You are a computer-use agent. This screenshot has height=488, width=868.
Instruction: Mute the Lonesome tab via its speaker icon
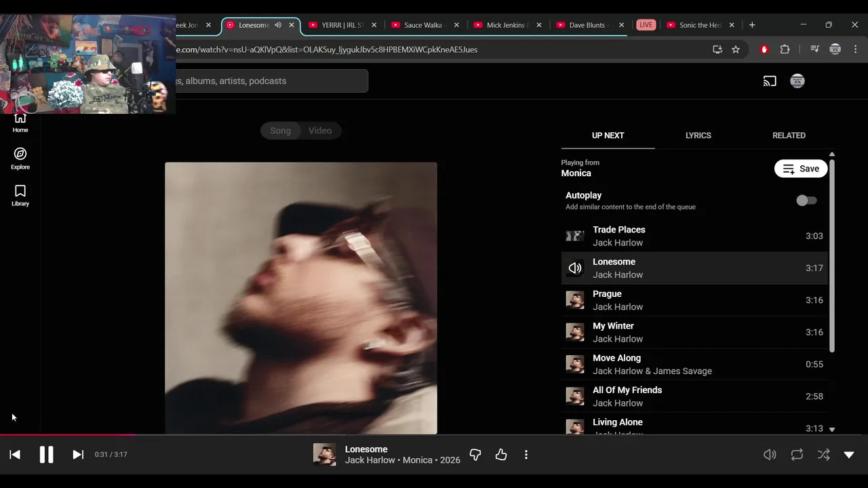[x=278, y=25]
